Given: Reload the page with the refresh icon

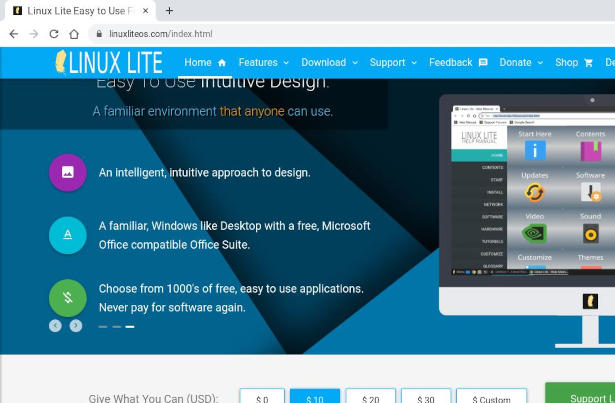Looking at the screenshot, I should click(54, 34).
